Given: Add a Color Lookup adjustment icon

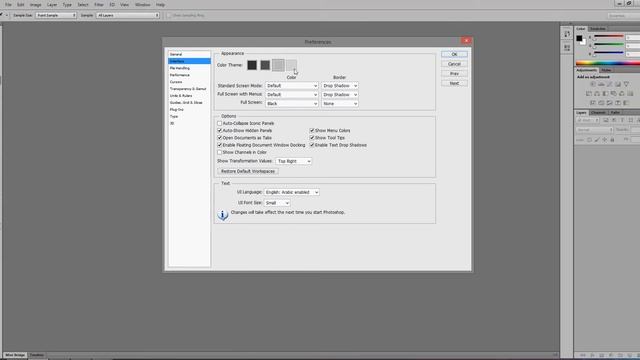Looking at the screenshot, I should point(630,93).
